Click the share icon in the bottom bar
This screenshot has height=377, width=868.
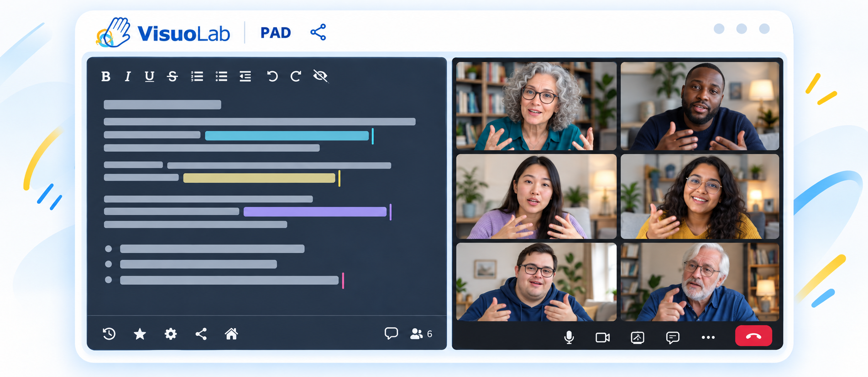[x=201, y=334]
